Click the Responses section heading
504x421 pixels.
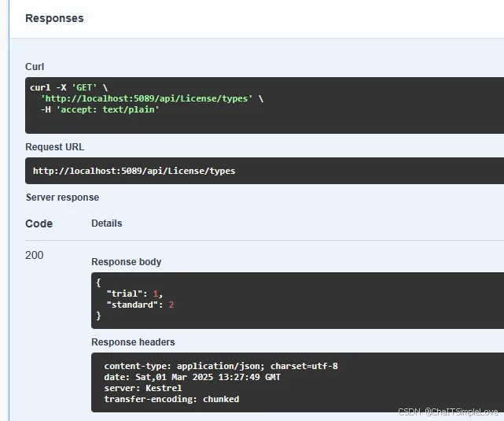pos(54,18)
